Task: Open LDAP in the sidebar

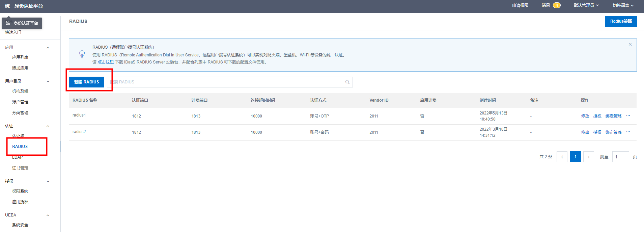Action: (x=18, y=157)
